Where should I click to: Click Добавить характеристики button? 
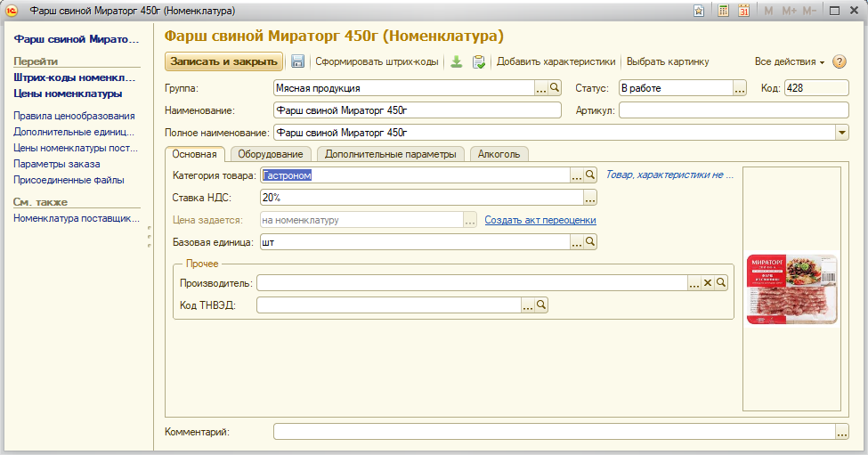pos(556,61)
